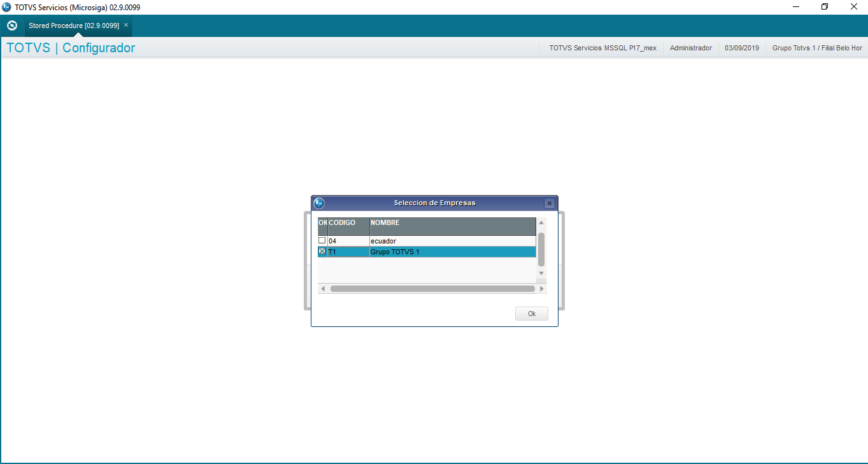This screenshot has height=464, width=868.
Task: Select code cell 'T1'
Action: (349, 252)
